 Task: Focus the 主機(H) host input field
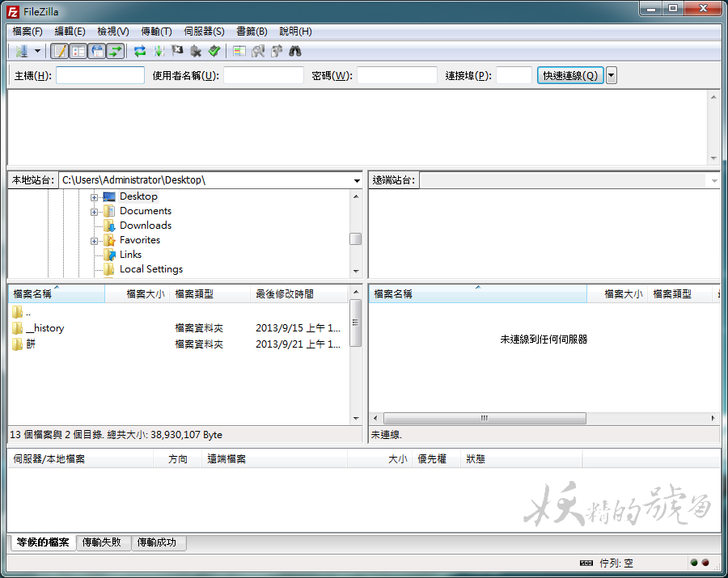pos(100,75)
